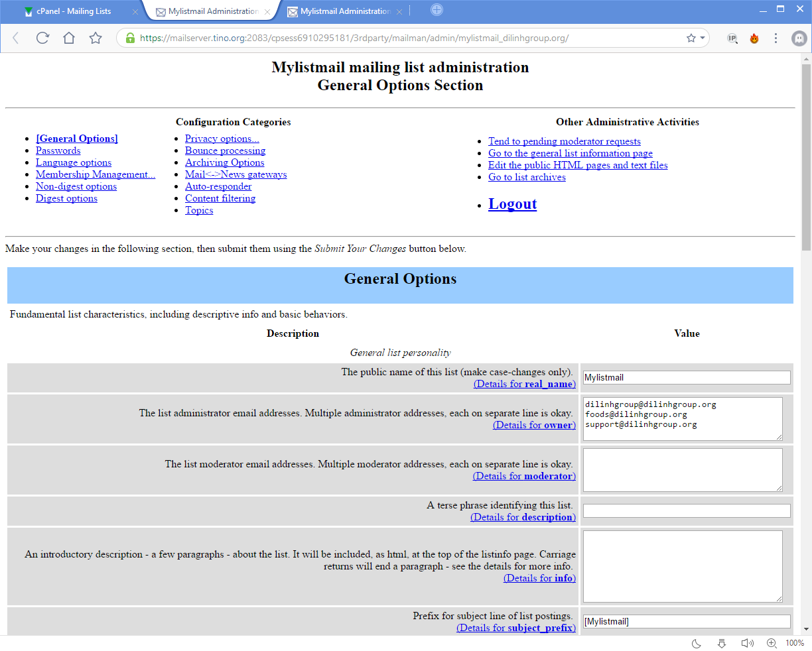Open Details for info link
Viewport: 812px width, 651px height.
click(x=539, y=578)
